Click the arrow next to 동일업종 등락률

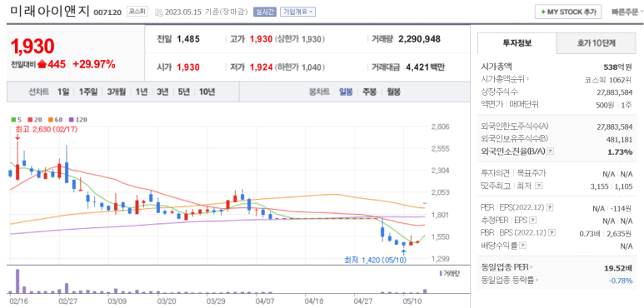pos(537,280)
